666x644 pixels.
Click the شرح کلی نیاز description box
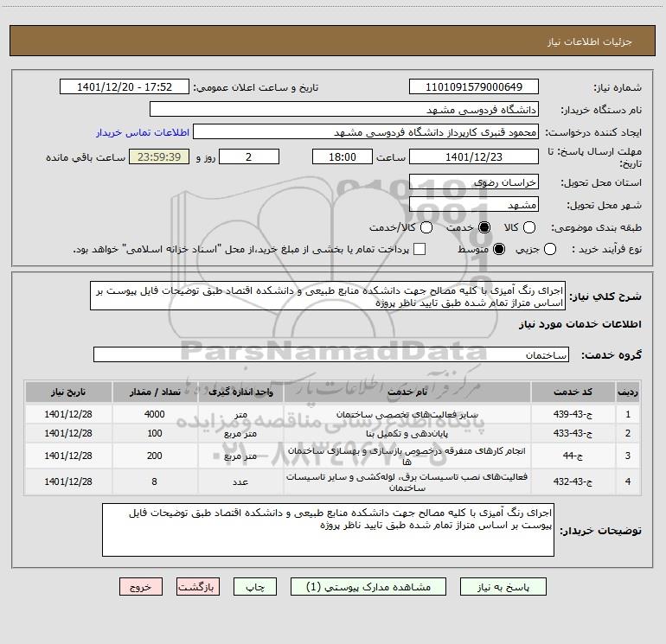point(328,296)
